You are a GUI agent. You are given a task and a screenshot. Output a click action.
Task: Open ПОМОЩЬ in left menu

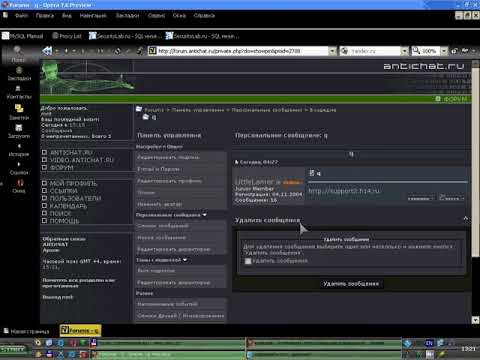coord(65,221)
